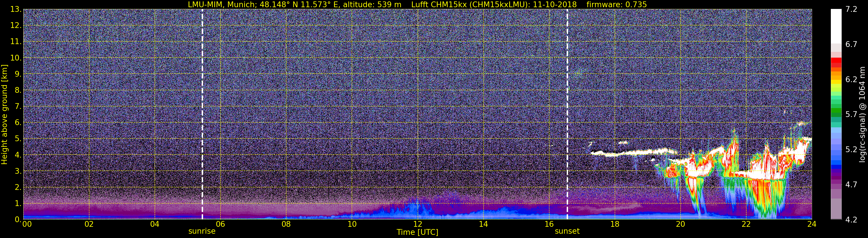Screen dimensions: 868x238
Task: Click the x-axis tick label '12'
Action: click(417, 224)
